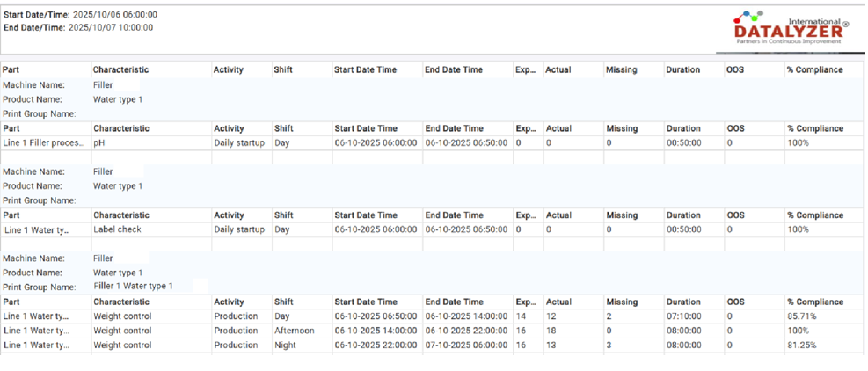Image resolution: width=868 pixels, height=371 pixels.
Task: Select the 00:50:00 duration in the Label check row
Action: (x=684, y=229)
